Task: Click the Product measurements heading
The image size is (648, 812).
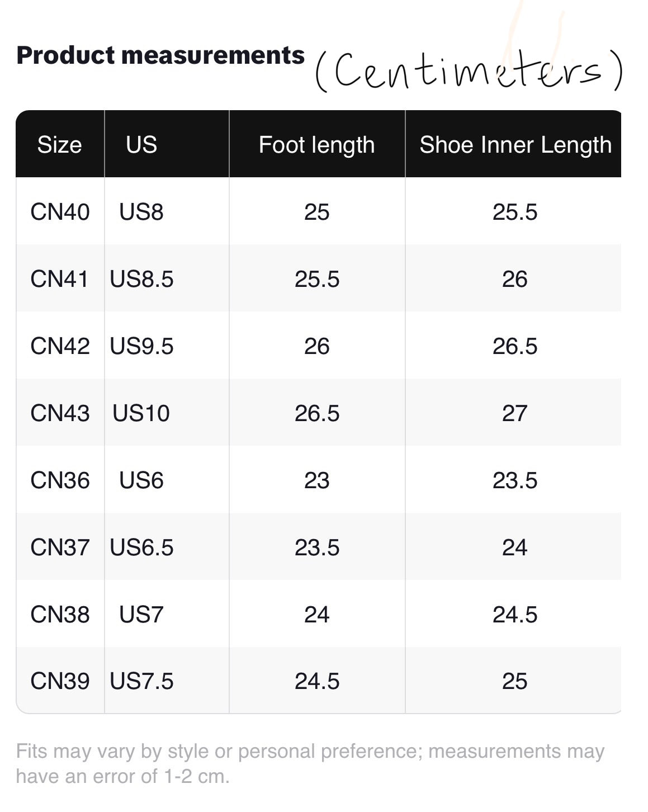Action: [160, 55]
